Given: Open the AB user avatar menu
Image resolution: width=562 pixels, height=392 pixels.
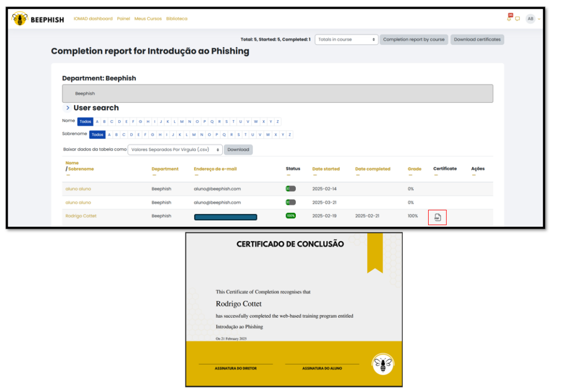Looking at the screenshot, I should [530, 19].
